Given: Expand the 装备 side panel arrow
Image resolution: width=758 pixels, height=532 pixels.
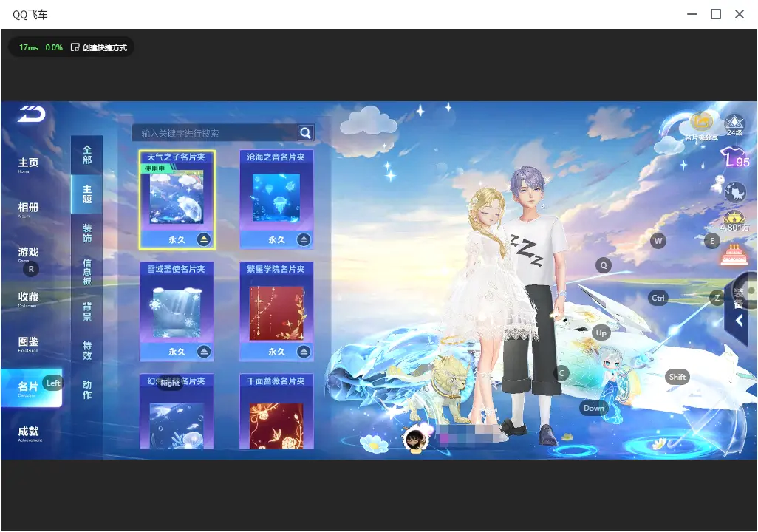Looking at the screenshot, I should pyautogui.click(x=739, y=320).
